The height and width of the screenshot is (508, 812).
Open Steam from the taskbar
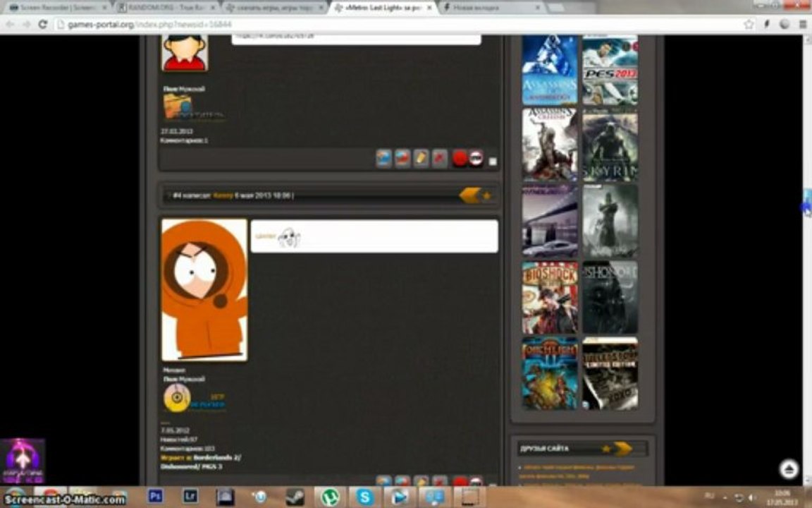[295, 497]
